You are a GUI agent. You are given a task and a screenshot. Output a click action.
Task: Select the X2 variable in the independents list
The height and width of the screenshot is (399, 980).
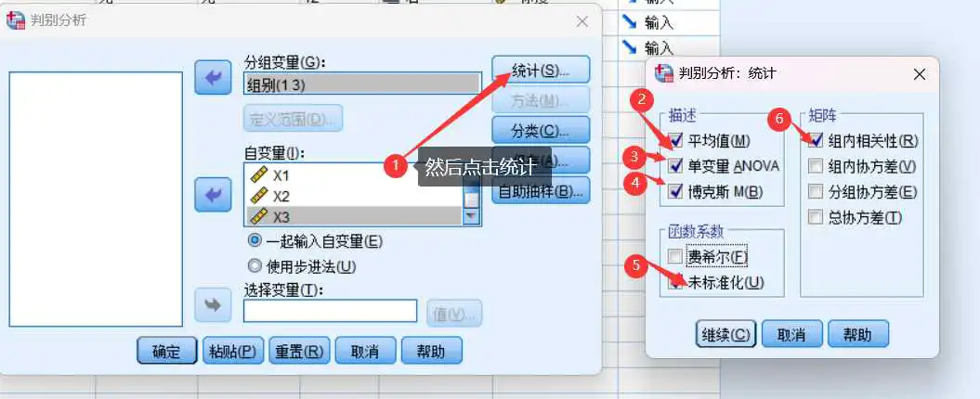click(x=281, y=196)
